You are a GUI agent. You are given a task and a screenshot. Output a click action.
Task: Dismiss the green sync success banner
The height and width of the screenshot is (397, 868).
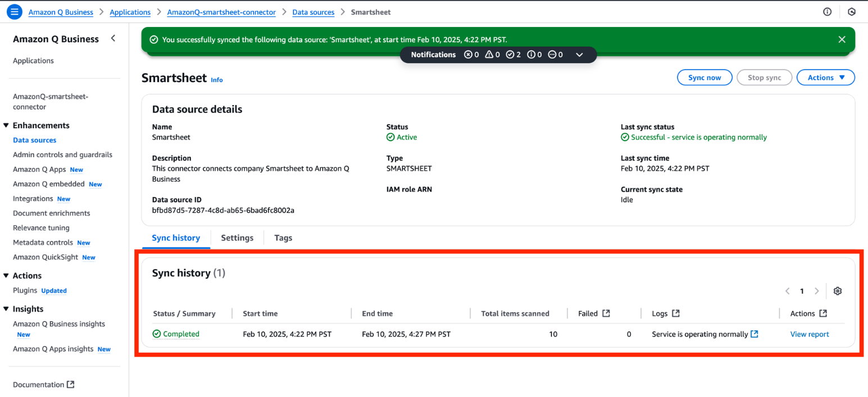842,39
